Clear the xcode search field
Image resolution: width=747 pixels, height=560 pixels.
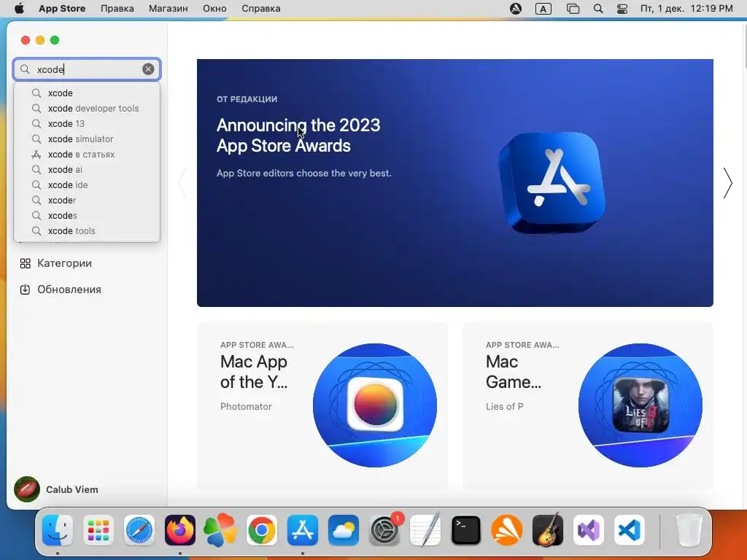148,69
